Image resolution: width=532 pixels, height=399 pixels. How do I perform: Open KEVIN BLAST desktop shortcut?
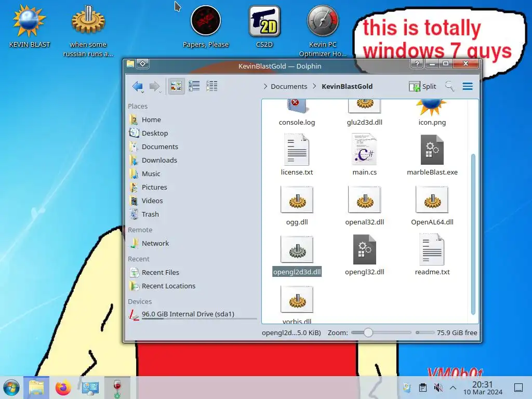(29, 26)
